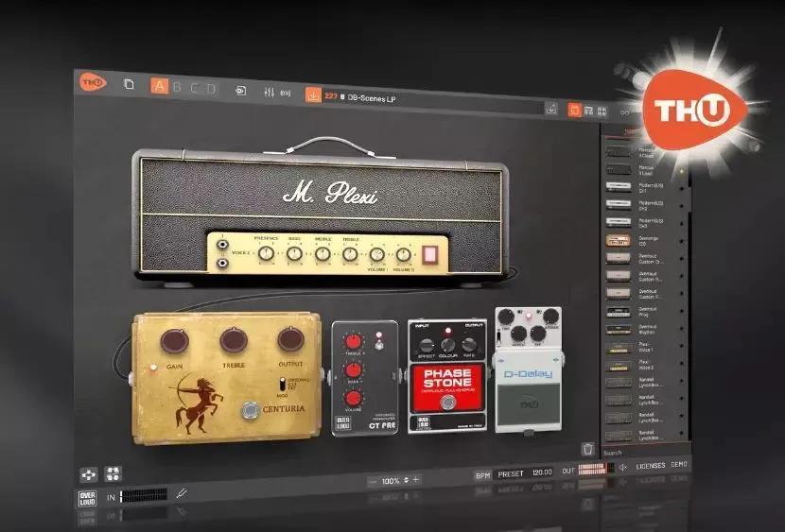Click the Overloud logo at bottom left
This screenshot has width=785, height=532.
(x=87, y=498)
